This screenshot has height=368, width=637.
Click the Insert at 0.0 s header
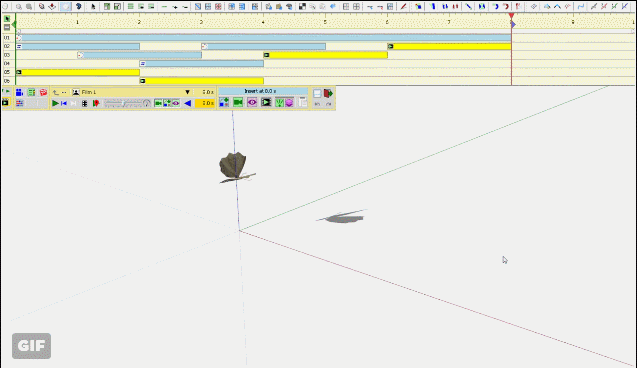263,91
